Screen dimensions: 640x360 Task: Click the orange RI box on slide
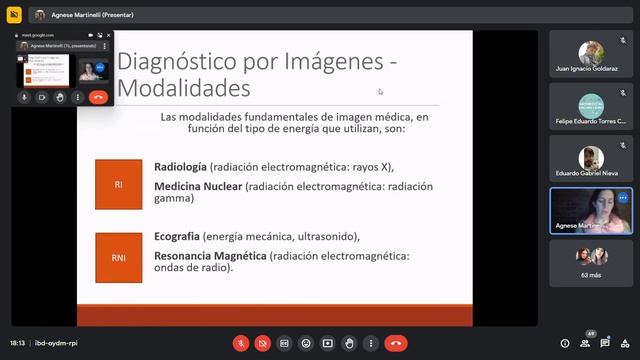coord(119,184)
